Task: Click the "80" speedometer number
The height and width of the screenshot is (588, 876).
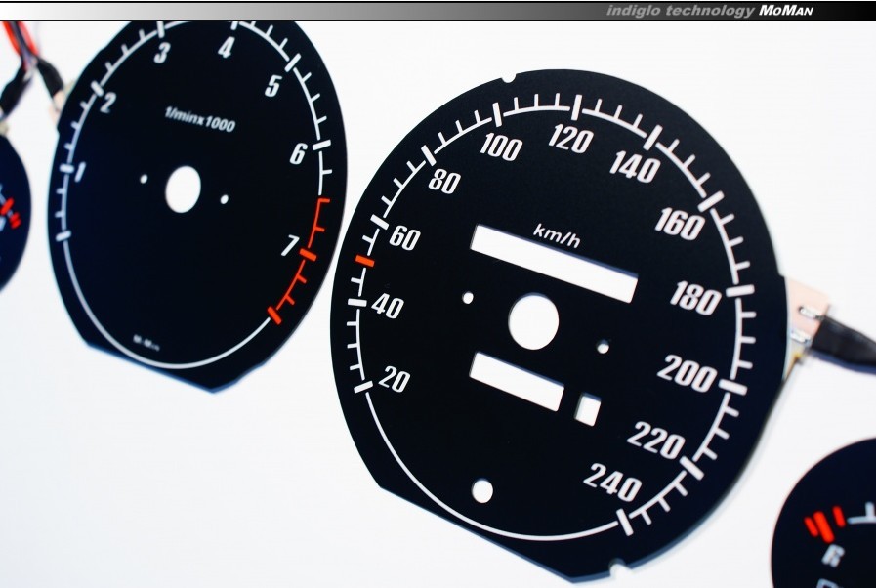Action: point(444,182)
